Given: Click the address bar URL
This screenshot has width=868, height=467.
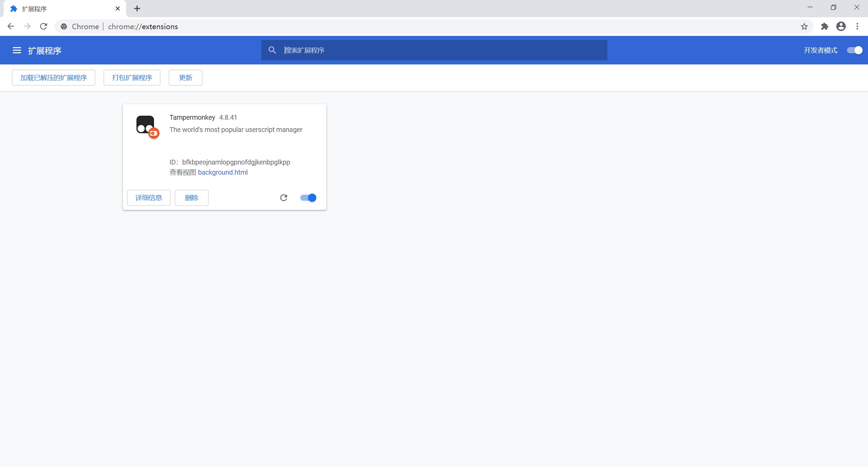Looking at the screenshot, I should [143, 26].
